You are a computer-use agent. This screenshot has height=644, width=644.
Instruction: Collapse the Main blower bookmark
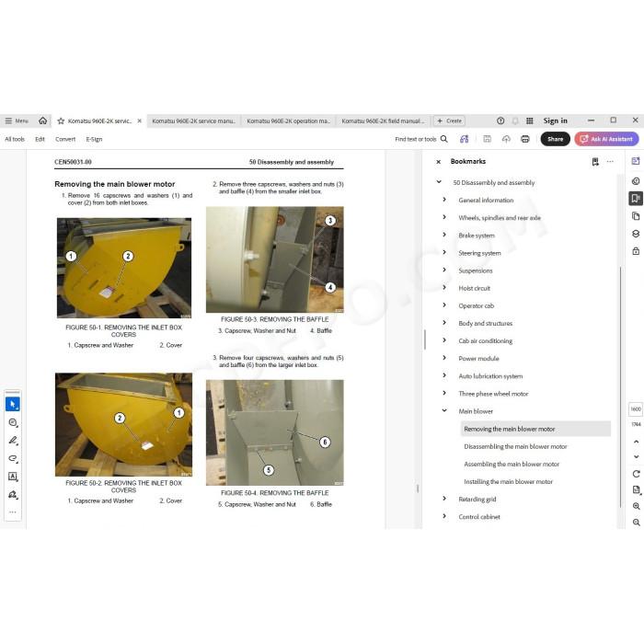click(444, 410)
